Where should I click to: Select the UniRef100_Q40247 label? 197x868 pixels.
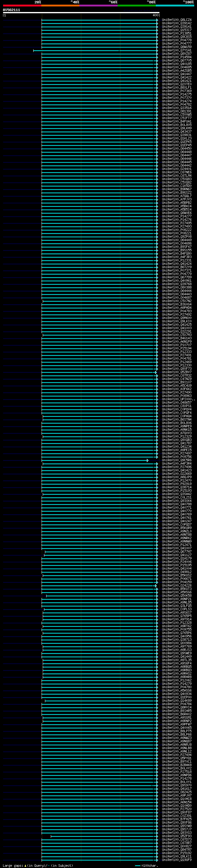coord(176,521)
